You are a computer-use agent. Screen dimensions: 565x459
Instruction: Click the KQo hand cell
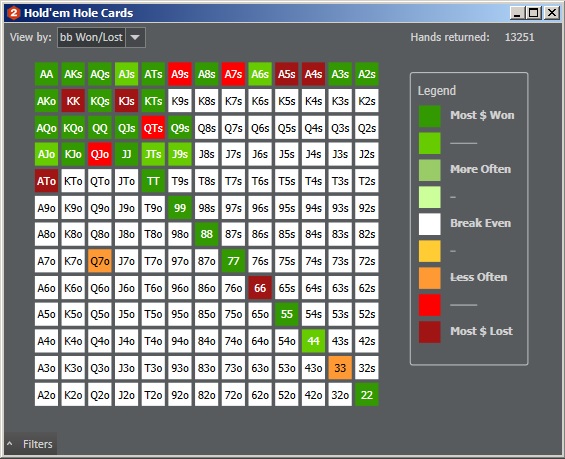click(73, 128)
